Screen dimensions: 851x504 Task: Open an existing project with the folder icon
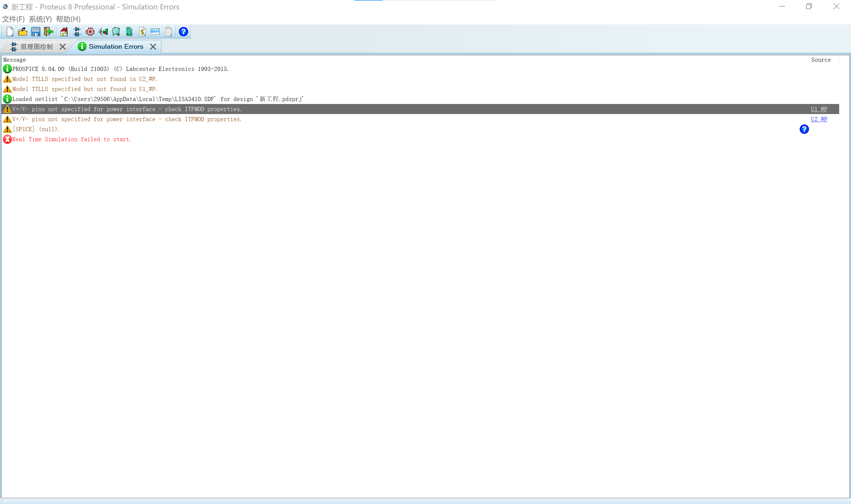click(x=23, y=32)
